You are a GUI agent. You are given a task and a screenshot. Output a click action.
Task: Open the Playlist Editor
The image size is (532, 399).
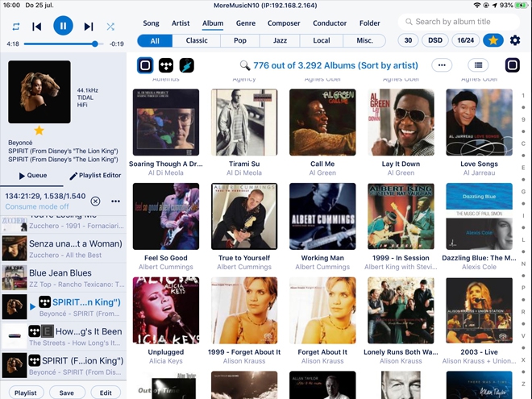(x=95, y=176)
